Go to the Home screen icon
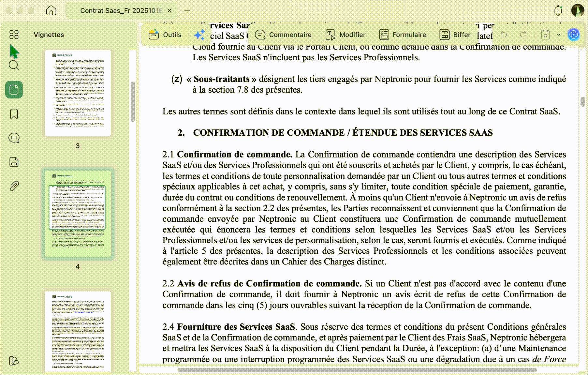The height and width of the screenshot is (375, 588). point(51,10)
